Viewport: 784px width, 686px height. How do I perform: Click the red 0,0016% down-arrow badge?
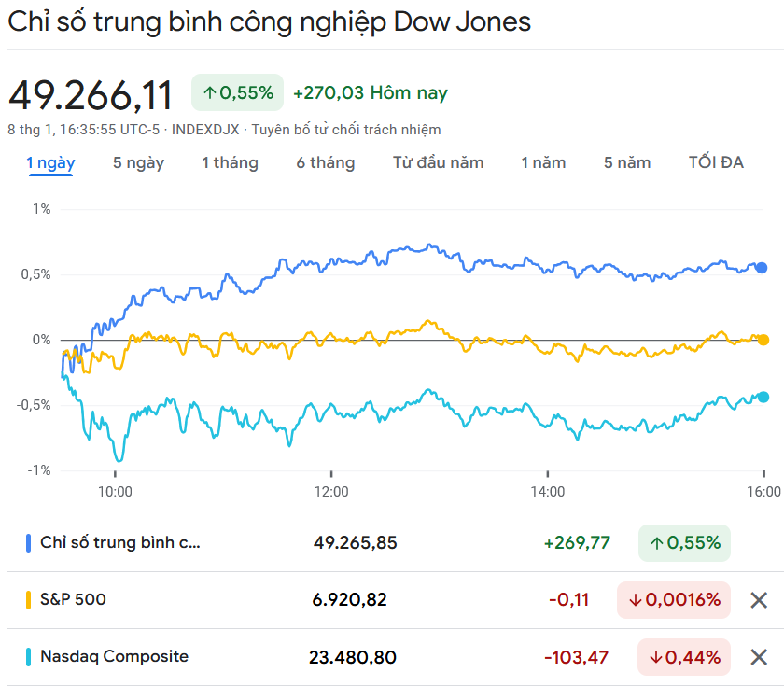point(674,600)
